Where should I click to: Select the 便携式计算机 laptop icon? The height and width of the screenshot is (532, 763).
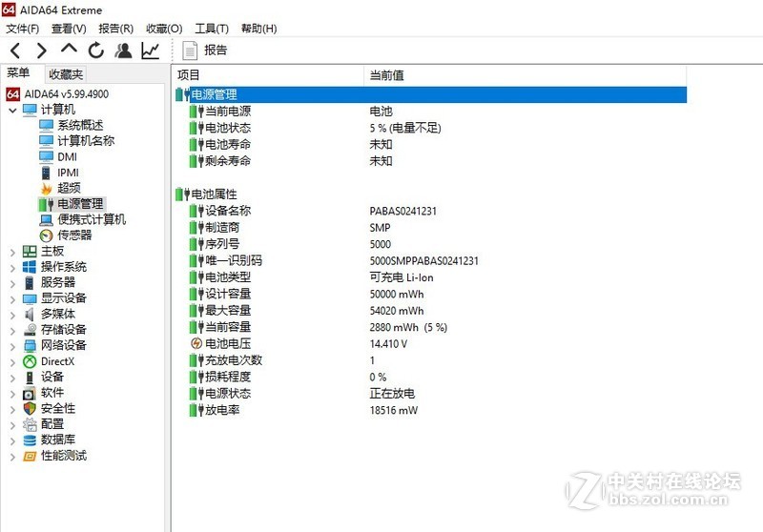(46, 220)
